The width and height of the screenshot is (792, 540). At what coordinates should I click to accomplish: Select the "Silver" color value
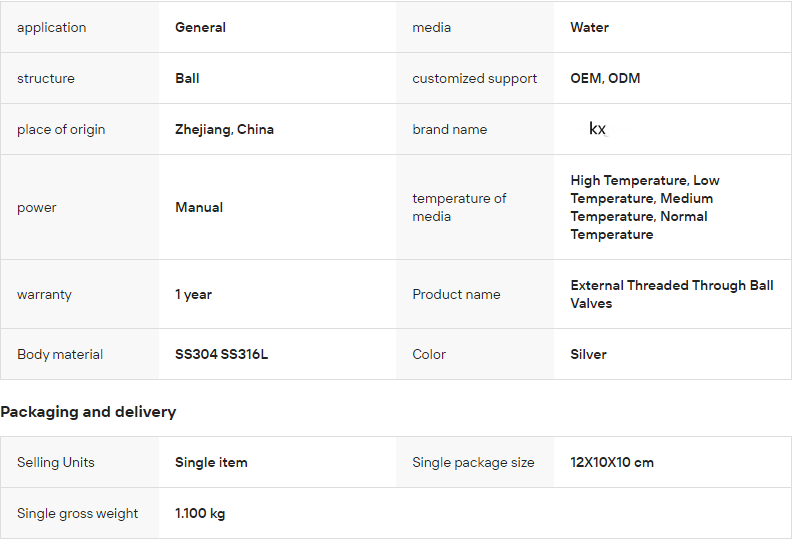click(x=588, y=354)
